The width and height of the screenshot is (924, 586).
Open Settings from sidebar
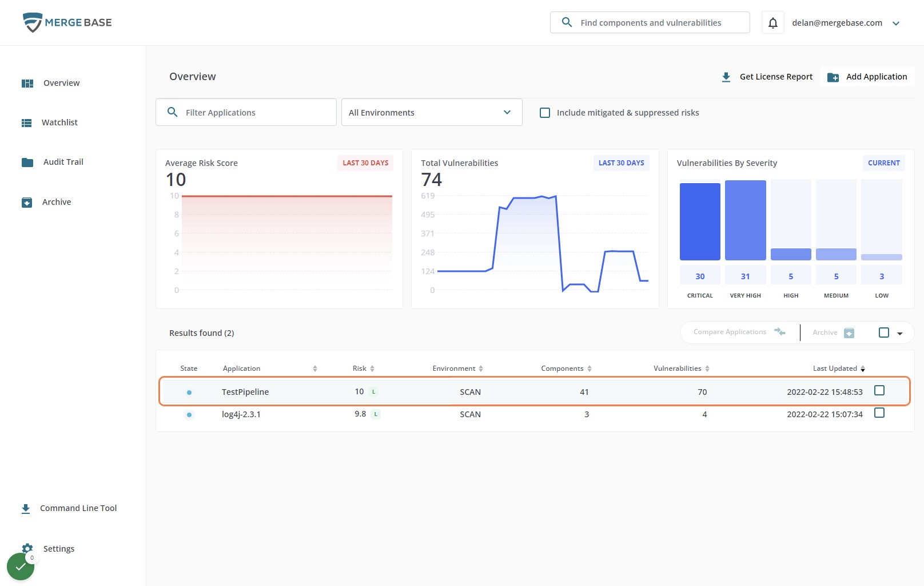(59, 549)
